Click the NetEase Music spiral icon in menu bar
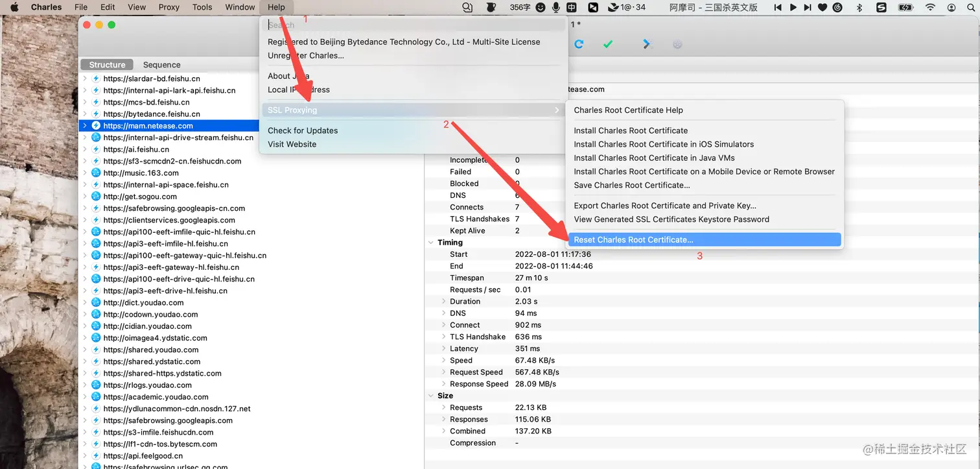 pyautogui.click(x=837, y=7)
